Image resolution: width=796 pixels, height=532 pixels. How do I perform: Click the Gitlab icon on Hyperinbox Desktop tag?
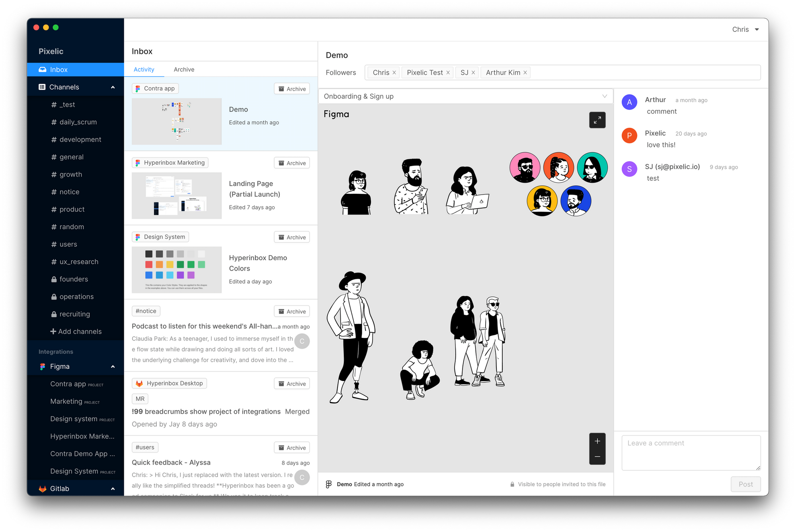pos(139,384)
